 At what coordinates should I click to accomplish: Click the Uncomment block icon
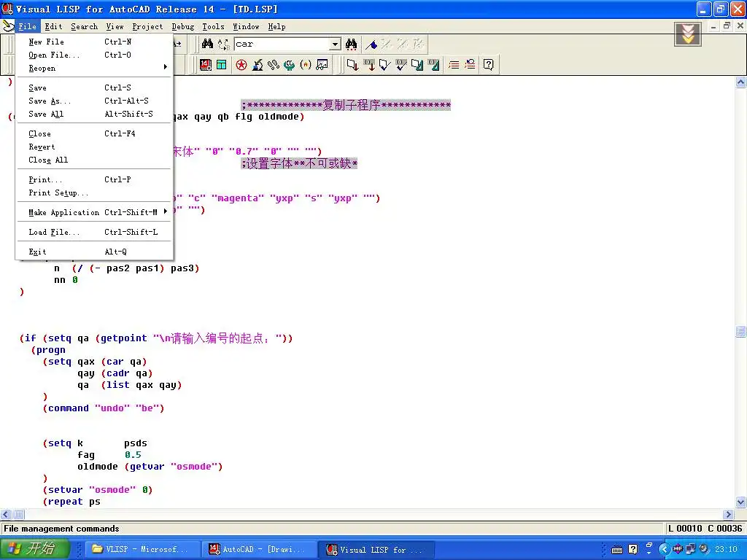(470, 65)
